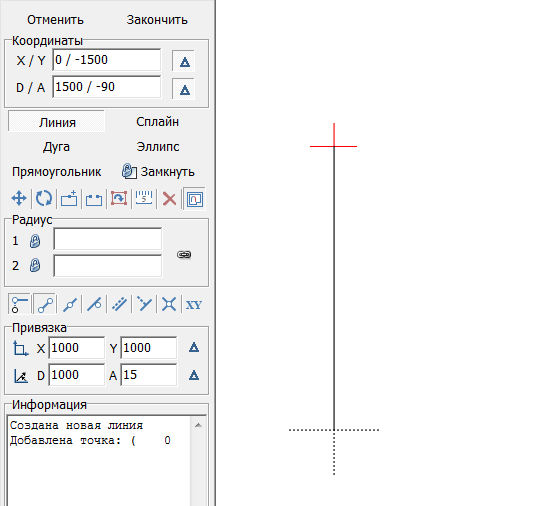Select the Дуга drawing mode
The image size is (546, 506).
coord(56,147)
